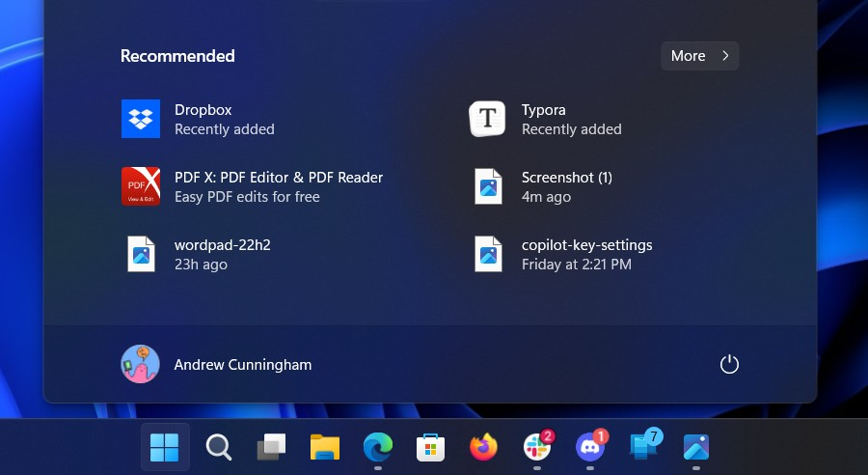Viewport: 868px width, 475px height.
Task: Click the Andrew Cunningham account name
Action: (242, 365)
